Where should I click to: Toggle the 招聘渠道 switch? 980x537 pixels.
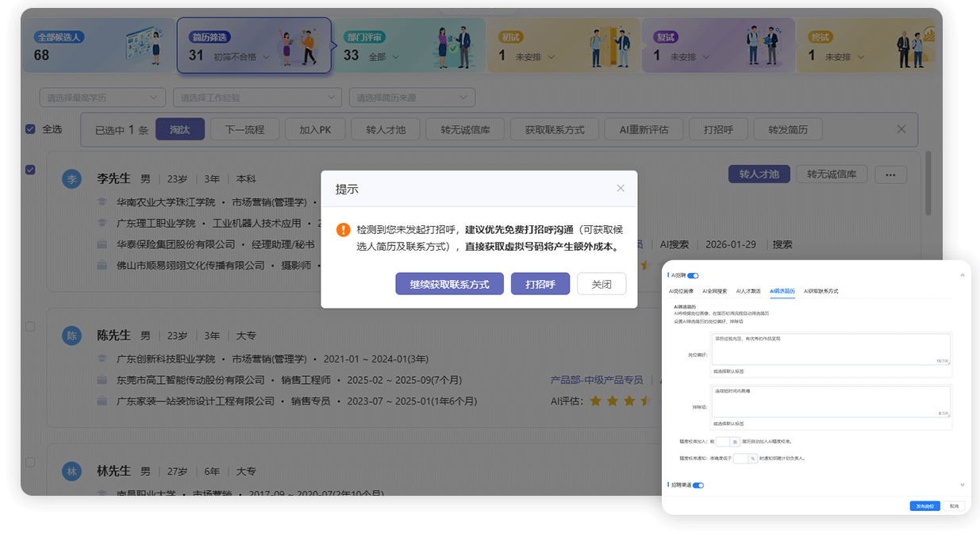(x=698, y=485)
